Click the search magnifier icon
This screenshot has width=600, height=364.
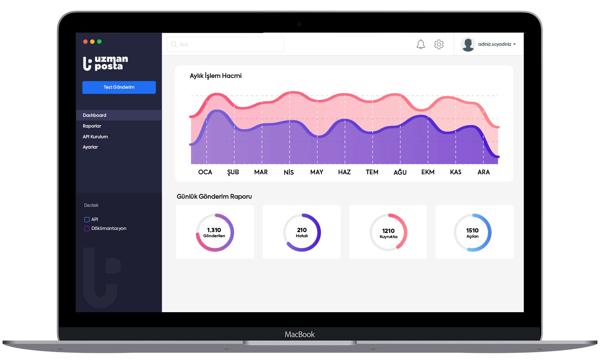[x=174, y=45]
